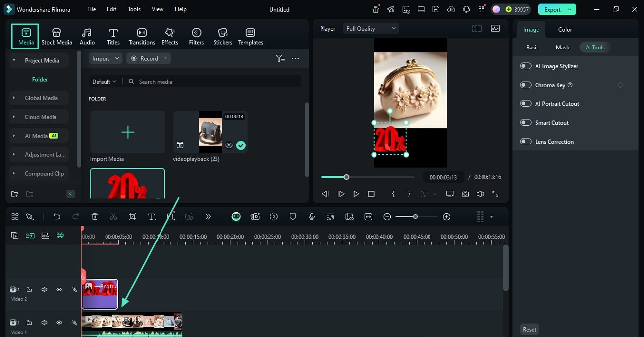Open the Transitions panel
644x337 pixels.
(142, 37)
